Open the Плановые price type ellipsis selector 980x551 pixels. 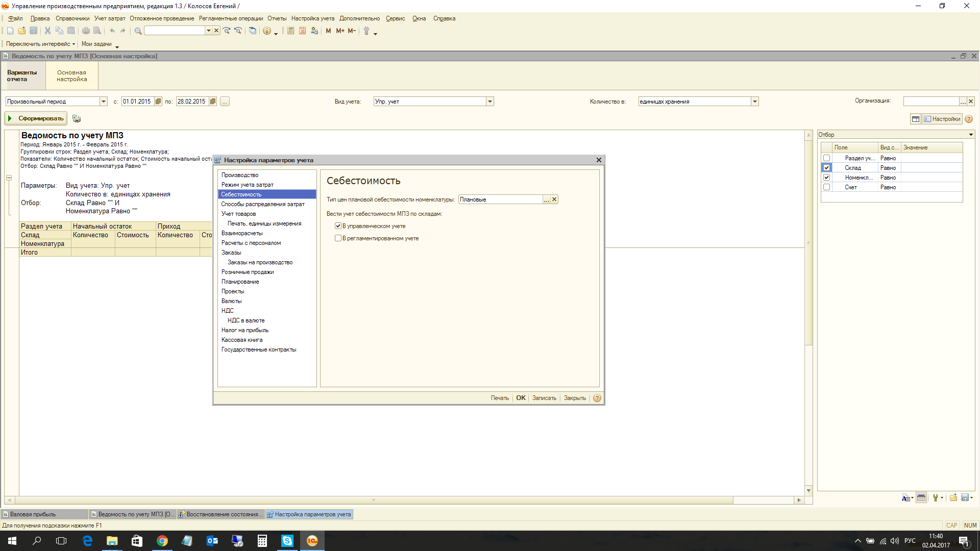(547, 199)
